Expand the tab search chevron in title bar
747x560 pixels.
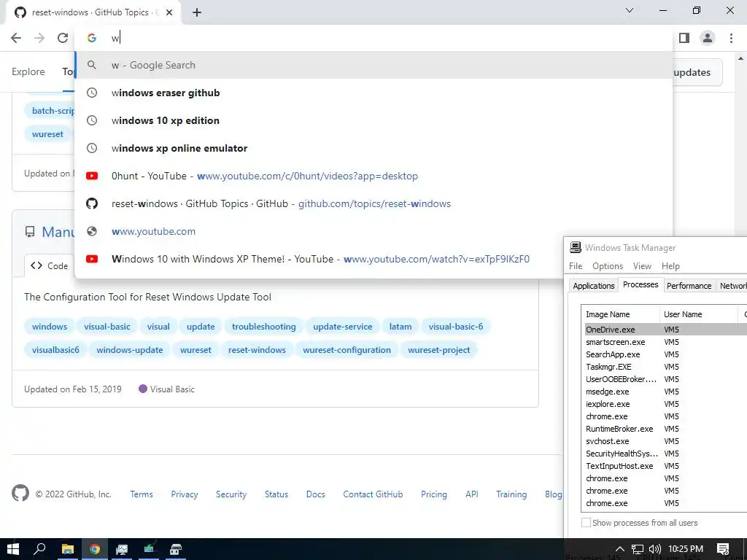pos(630,10)
